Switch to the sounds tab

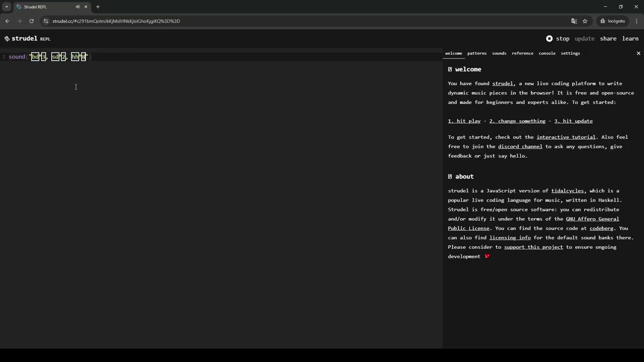click(x=499, y=53)
